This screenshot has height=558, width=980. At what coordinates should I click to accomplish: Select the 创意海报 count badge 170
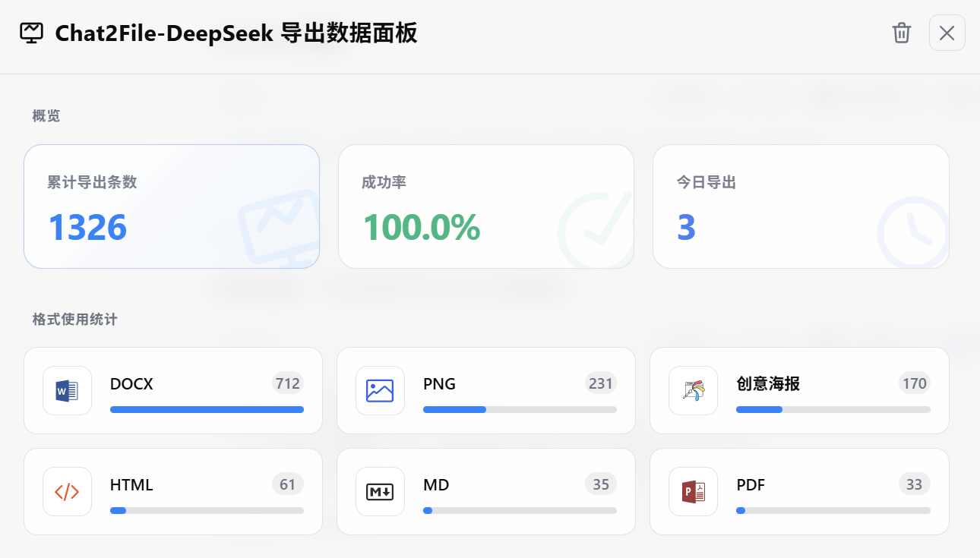click(914, 383)
